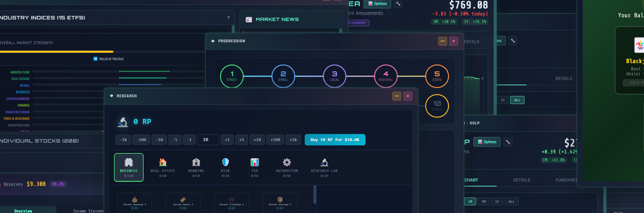Screen dimensions: 644x213
Task: Select the Banking research category
Action: pos(196,167)
